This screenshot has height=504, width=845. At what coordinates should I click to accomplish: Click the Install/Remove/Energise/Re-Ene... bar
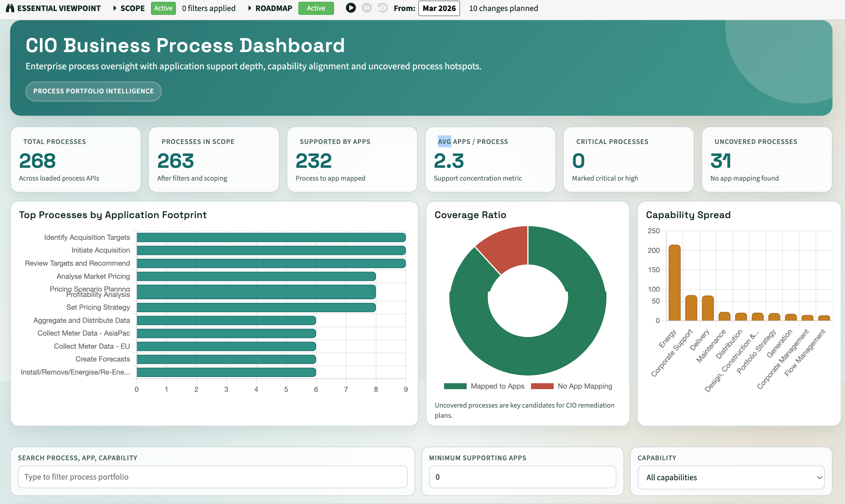coord(226,372)
